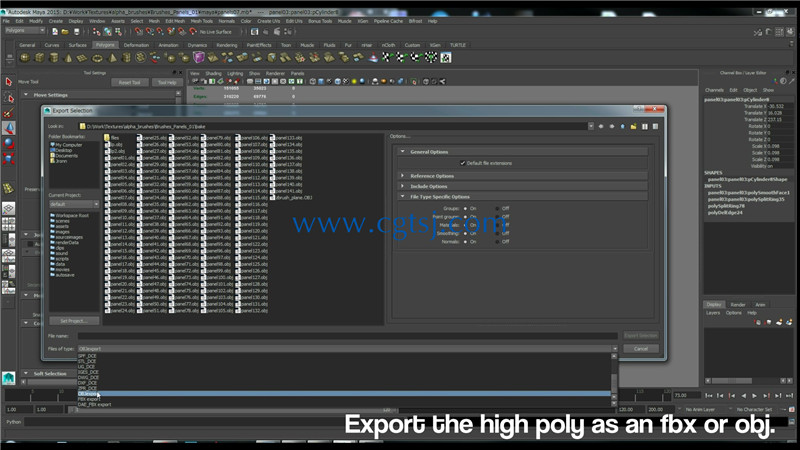Create a polygon cube from the shelf
800x450 pixels.
point(39,58)
